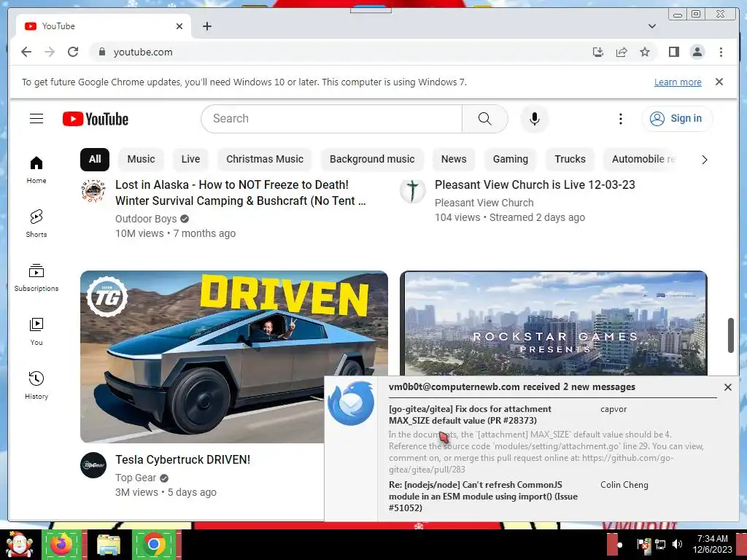This screenshot has width=747, height=560.
Task: Follow the Learn more link
Action: (x=678, y=82)
